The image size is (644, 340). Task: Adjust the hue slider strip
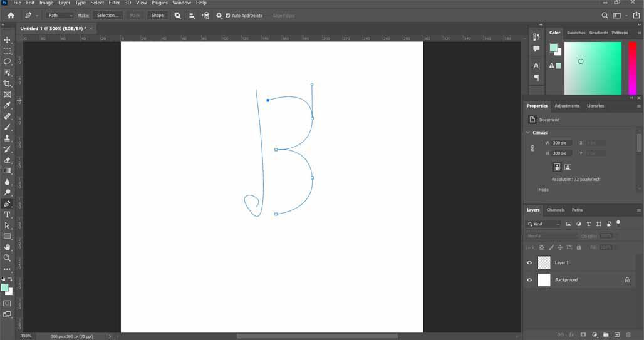click(x=633, y=68)
